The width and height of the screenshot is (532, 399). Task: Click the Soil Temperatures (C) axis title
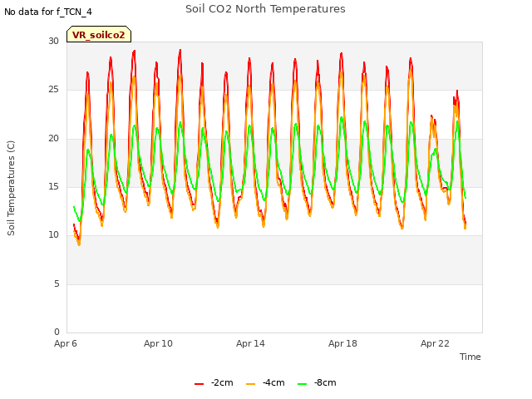tap(11, 188)
